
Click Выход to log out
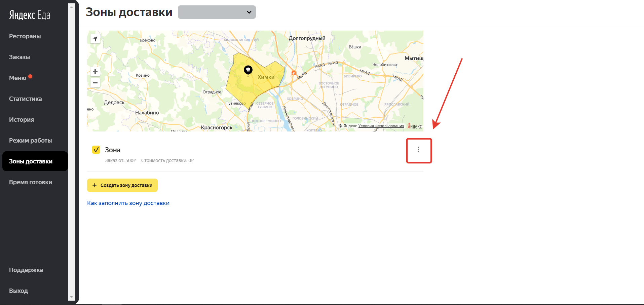18,291
